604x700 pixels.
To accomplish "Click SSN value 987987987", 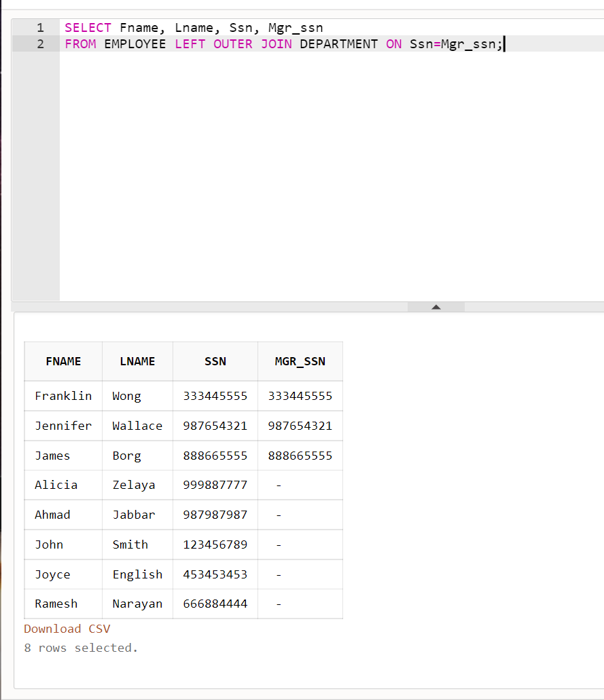I will [x=215, y=515].
